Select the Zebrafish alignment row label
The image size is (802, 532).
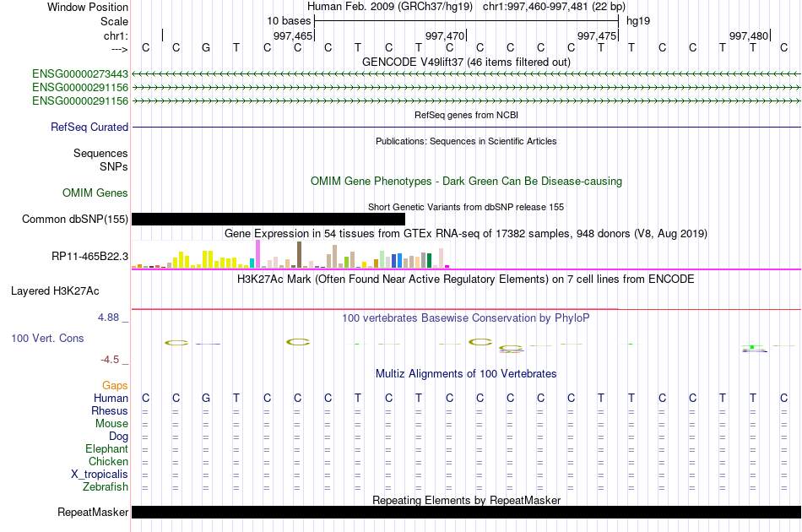pyautogui.click(x=106, y=486)
